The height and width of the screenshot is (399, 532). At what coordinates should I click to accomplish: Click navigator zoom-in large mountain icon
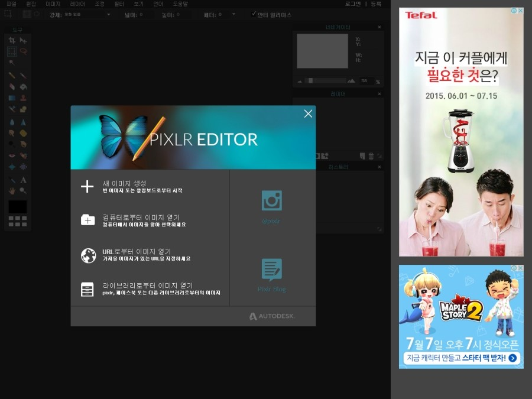click(351, 81)
